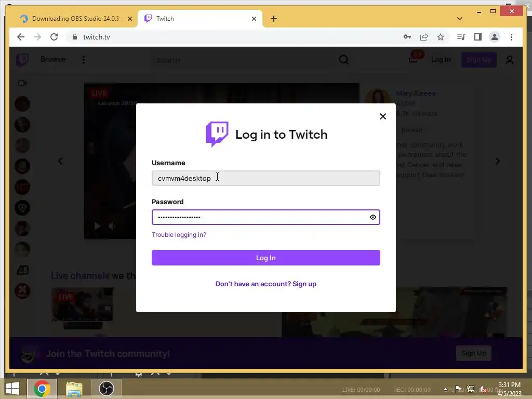
Task: Open the Trouble logging in? link
Action: point(179,235)
